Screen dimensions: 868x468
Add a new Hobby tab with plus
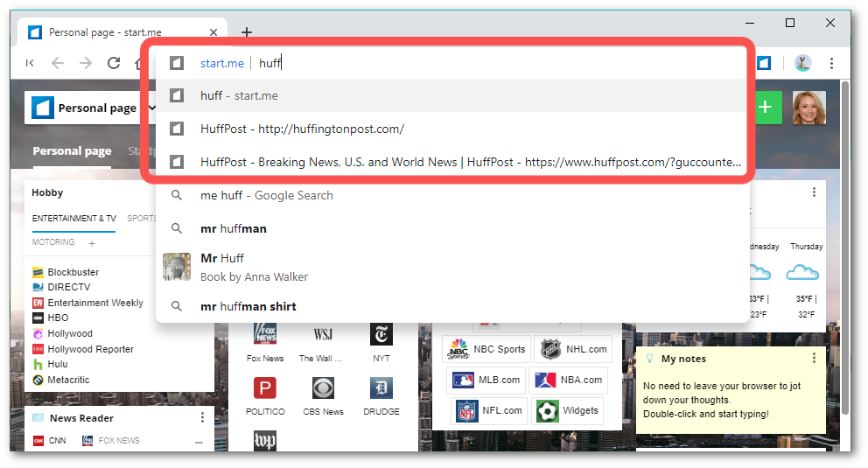pyautogui.click(x=92, y=243)
